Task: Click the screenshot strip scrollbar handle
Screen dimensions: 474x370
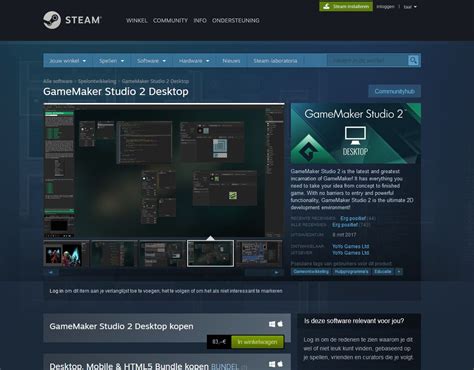Action: click(256, 272)
